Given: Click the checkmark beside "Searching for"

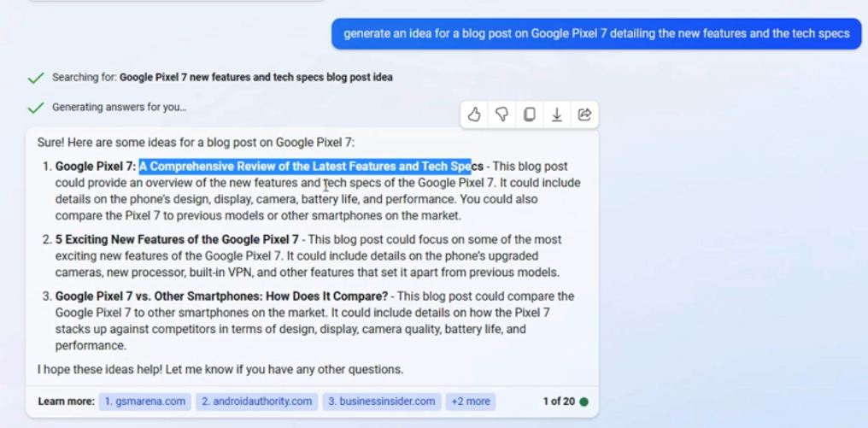Looking at the screenshot, I should (x=36, y=78).
